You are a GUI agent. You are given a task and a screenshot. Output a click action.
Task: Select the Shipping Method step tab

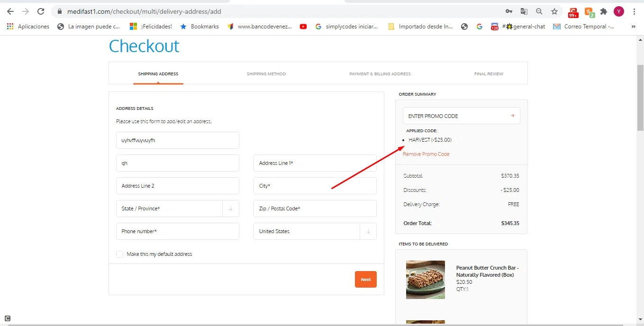click(266, 74)
